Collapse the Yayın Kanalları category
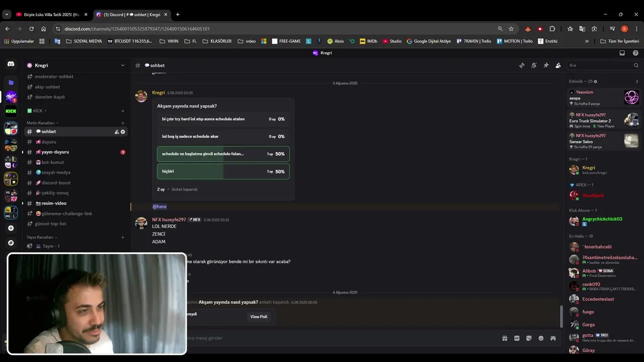The height and width of the screenshot is (362, 644). tap(42, 237)
